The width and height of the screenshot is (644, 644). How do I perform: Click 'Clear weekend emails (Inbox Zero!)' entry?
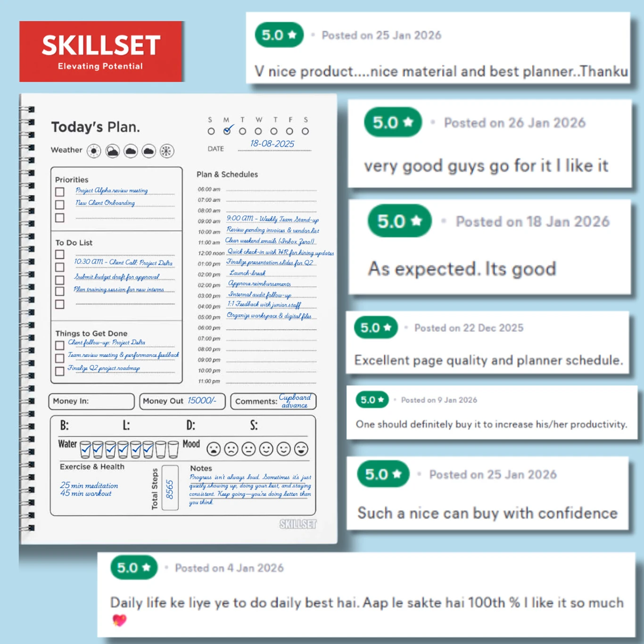point(270,241)
